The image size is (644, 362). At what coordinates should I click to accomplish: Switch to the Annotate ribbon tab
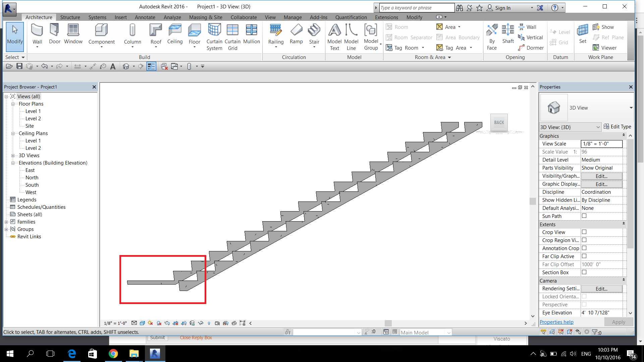click(145, 17)
